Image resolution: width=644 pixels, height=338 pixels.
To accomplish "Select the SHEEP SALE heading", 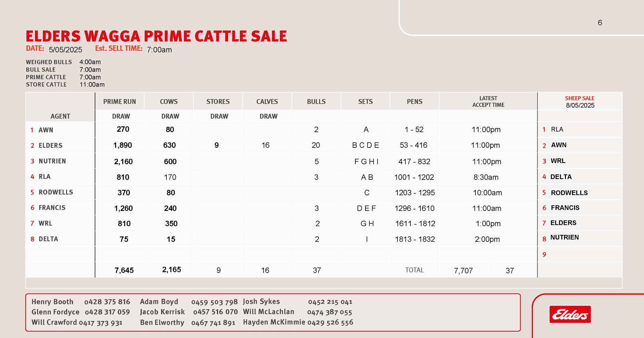I will (x=580, y=98).
